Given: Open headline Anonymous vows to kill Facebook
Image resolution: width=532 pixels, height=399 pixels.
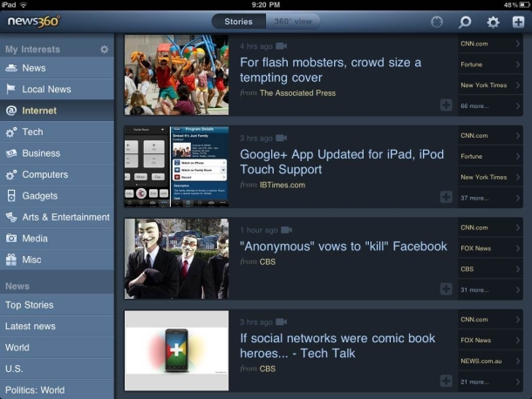Looking at the screenshot, I should (344, 247).
